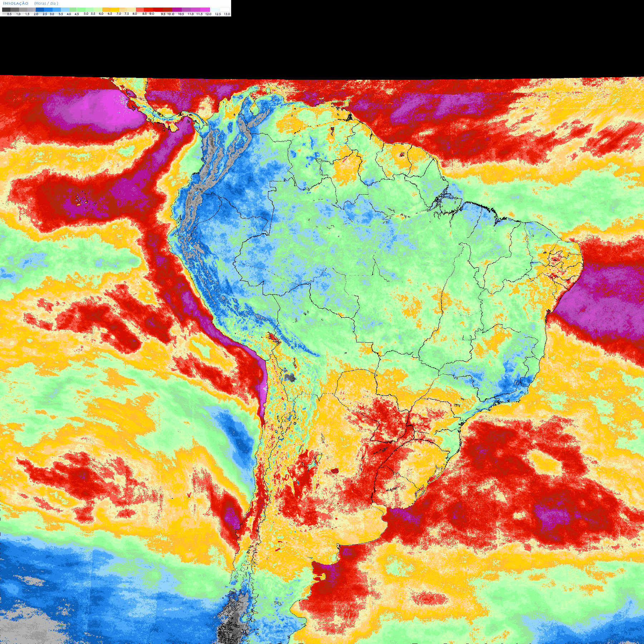Click the (Horas / dia) units label
The image size is (644, 644).
[46, 3]
